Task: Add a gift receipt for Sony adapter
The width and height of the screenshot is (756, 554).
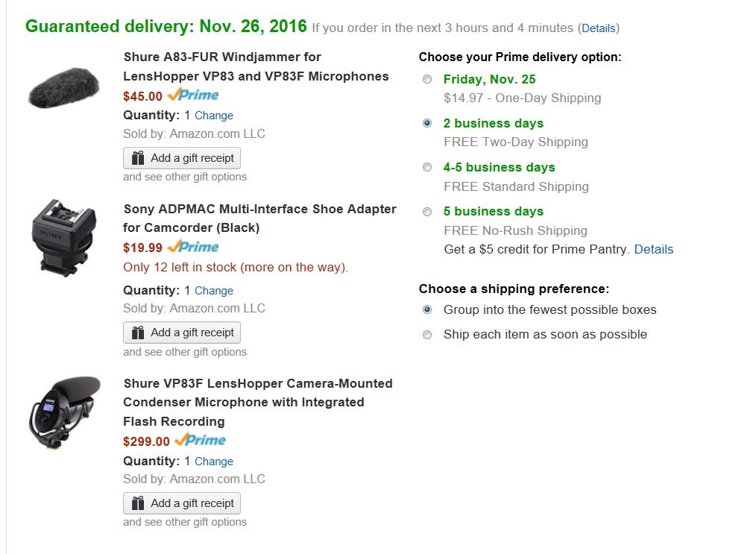Action: pos(182,333)
